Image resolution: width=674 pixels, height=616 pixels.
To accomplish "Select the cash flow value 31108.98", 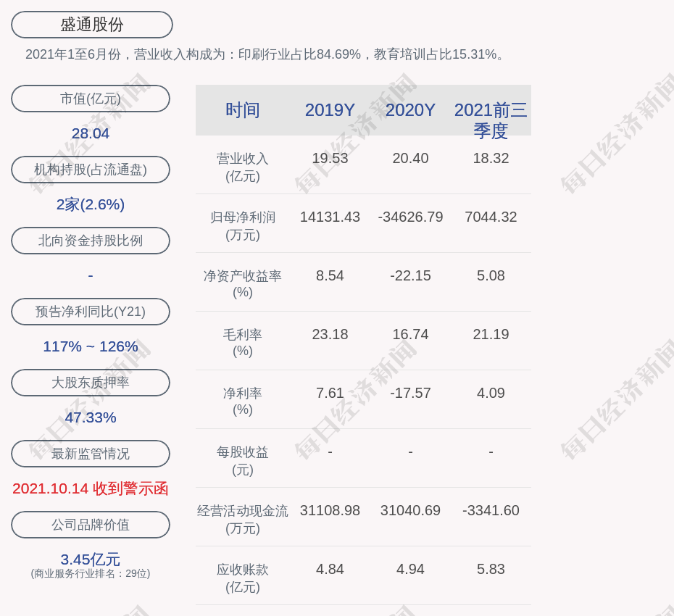I will tap(330, 510).
